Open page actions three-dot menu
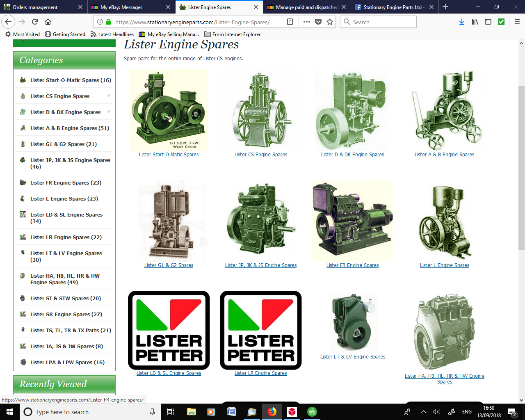 coord(307,22)
